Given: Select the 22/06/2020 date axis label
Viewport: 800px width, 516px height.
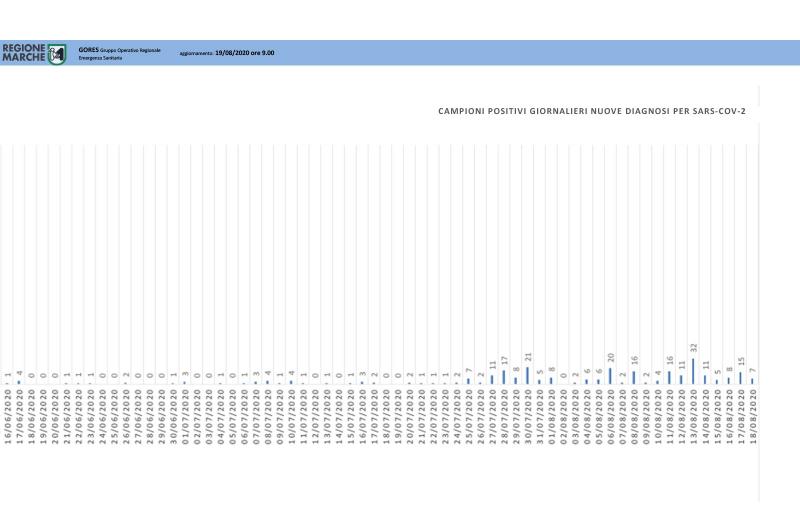Looking at the screenshot, I should coord(79,415).
